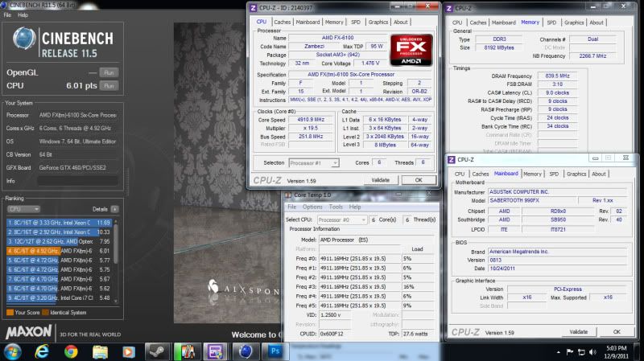Select Memory tab in CPU-Z ID 2140397 window
644x361 pixels.
(x=334, y=23)
